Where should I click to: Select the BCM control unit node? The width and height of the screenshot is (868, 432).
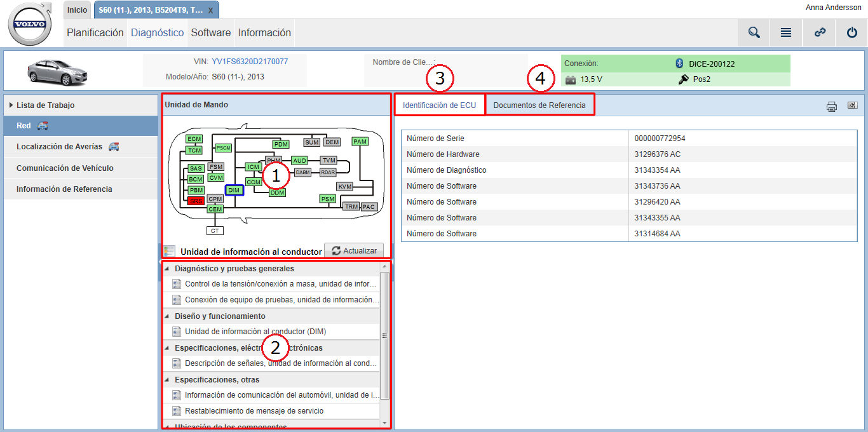(x=196, y=179)
